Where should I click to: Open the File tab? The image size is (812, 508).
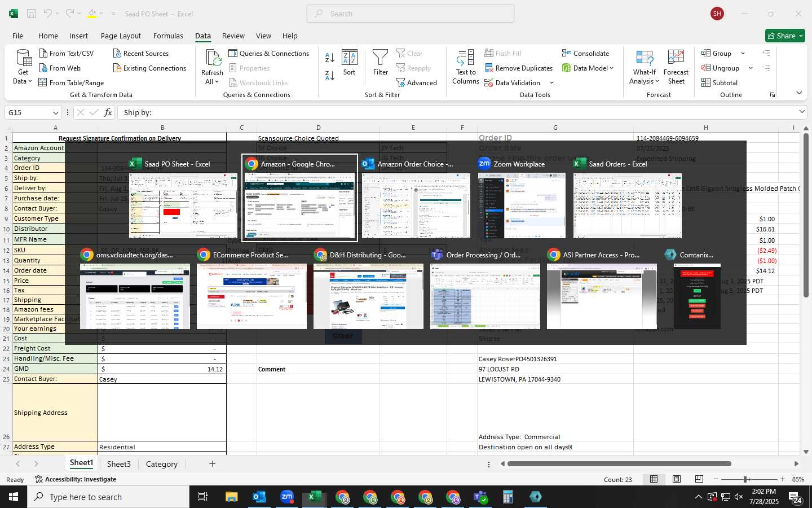tap(18, 36)
